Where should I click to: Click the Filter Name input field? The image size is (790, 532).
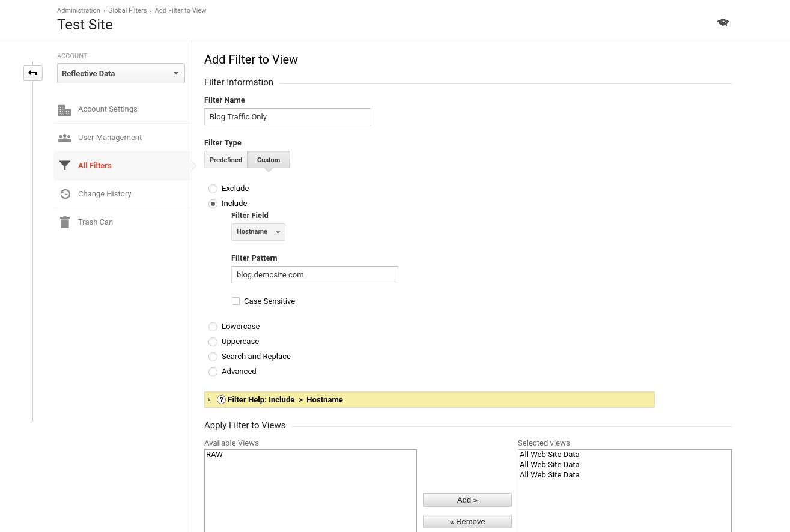pos(288,117)
